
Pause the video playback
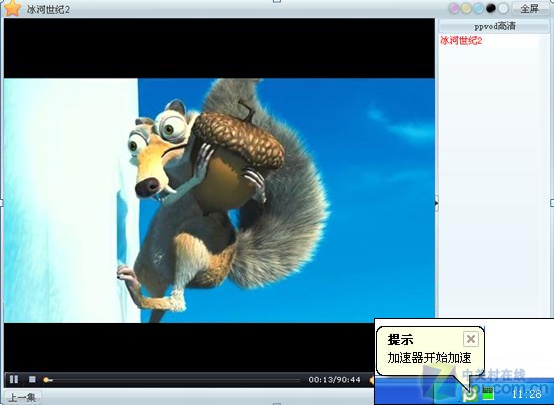point(14,379)
